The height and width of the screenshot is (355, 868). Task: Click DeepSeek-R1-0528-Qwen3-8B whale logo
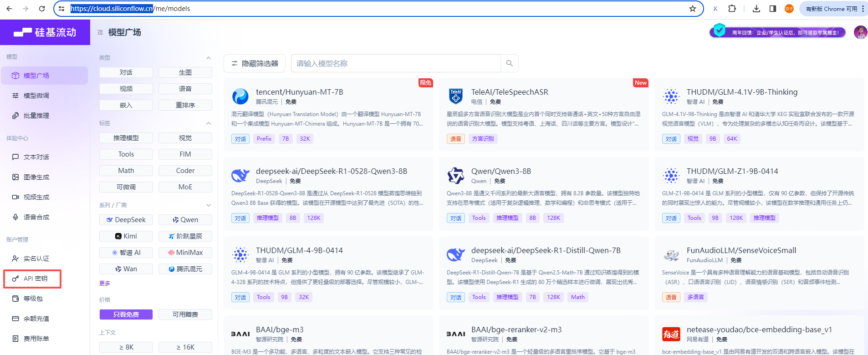coord(240,176)
